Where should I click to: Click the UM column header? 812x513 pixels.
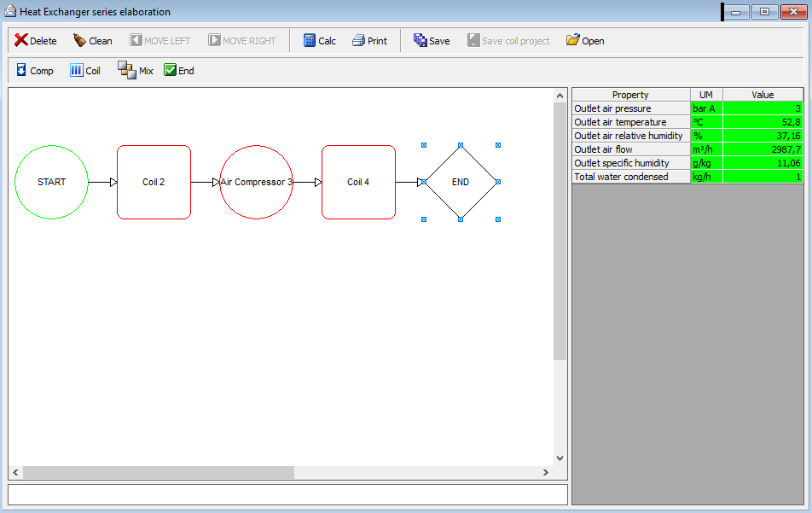click(x=706, y=94)
